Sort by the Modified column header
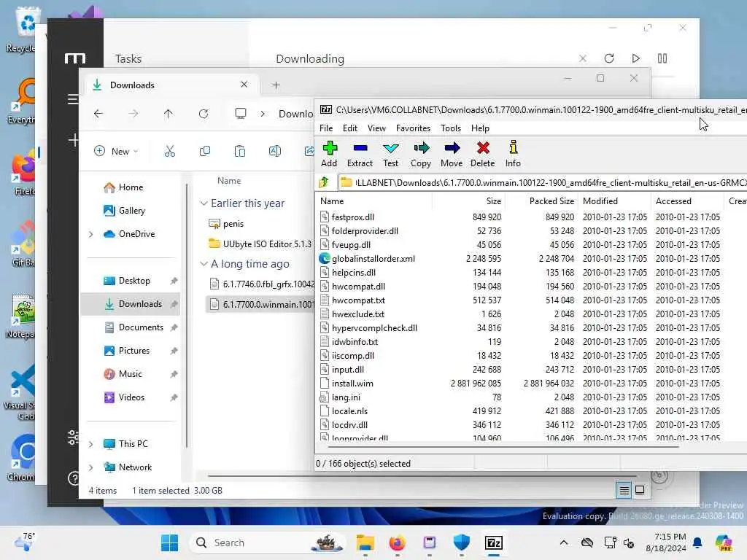The image size is (747, 560). pyautogui.click(x=614, y=201)
